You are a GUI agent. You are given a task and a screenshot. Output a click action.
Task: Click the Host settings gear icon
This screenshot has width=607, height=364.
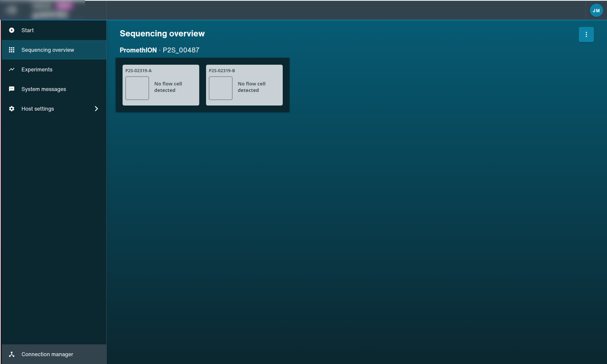[x=11, y=109]
